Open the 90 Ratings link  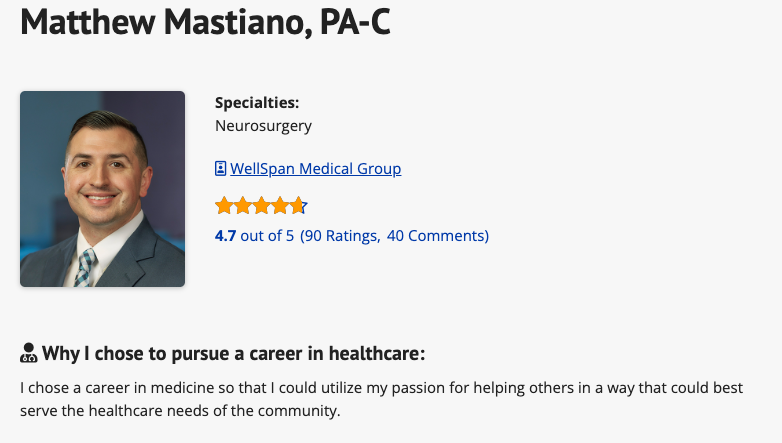[x=340, y=235]
